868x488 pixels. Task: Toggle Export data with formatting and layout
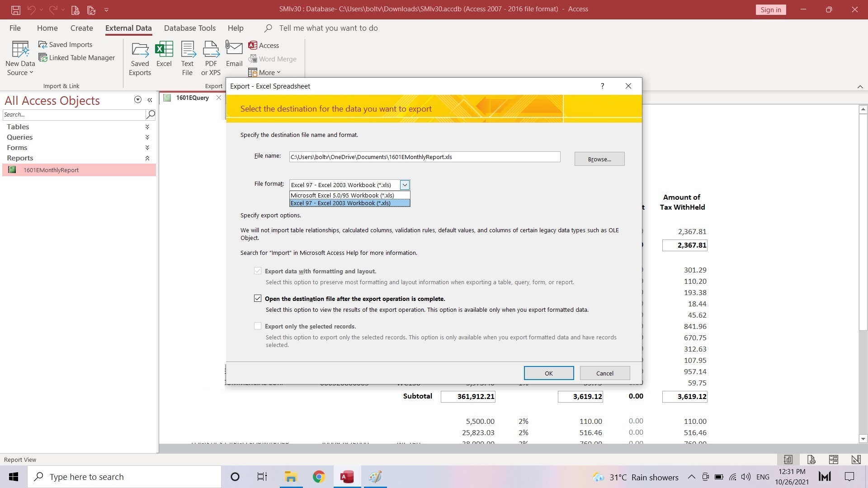(x=258, y=271)
